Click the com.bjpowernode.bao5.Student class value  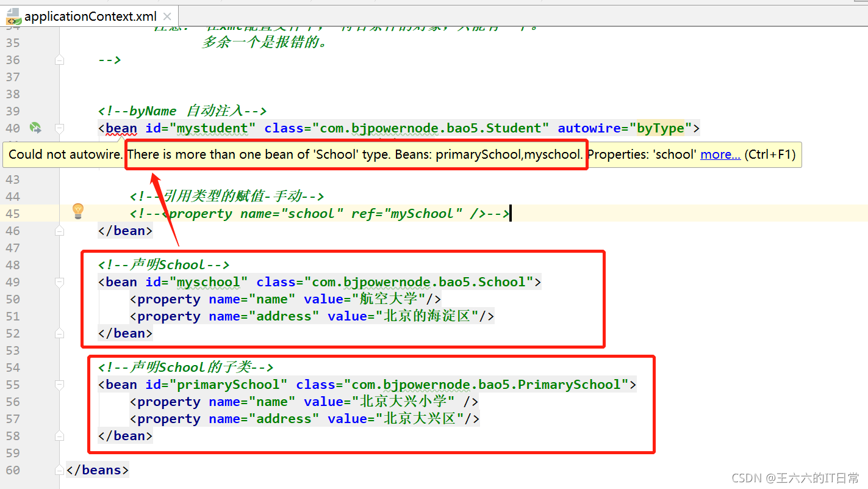pyautogui.click(x=431, y=128)
